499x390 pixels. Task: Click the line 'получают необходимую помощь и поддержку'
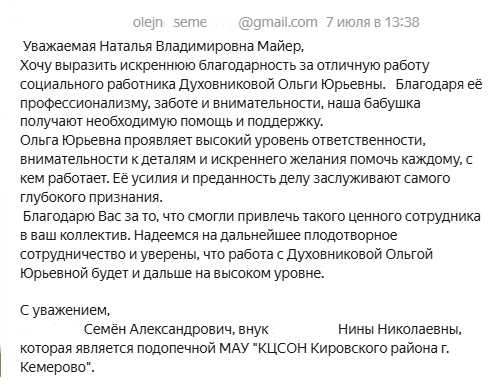170,122
